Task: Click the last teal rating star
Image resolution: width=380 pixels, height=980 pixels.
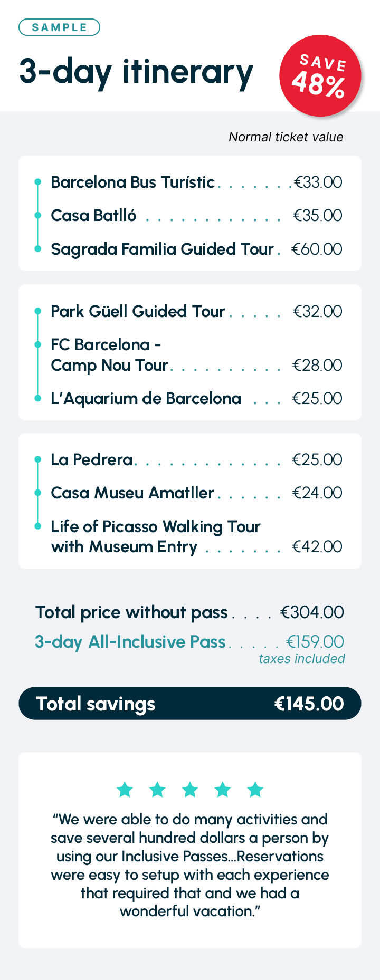Action: [x=255, y=790]
